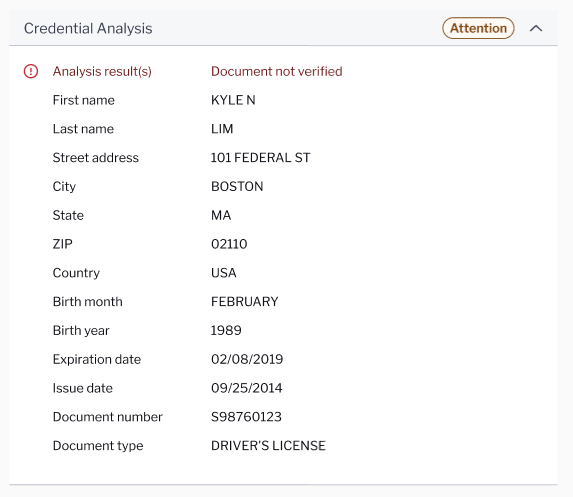Collapse the Credential Analysis section chevron
This screenshot has height=497, width=573.
[x=536, y=29]
